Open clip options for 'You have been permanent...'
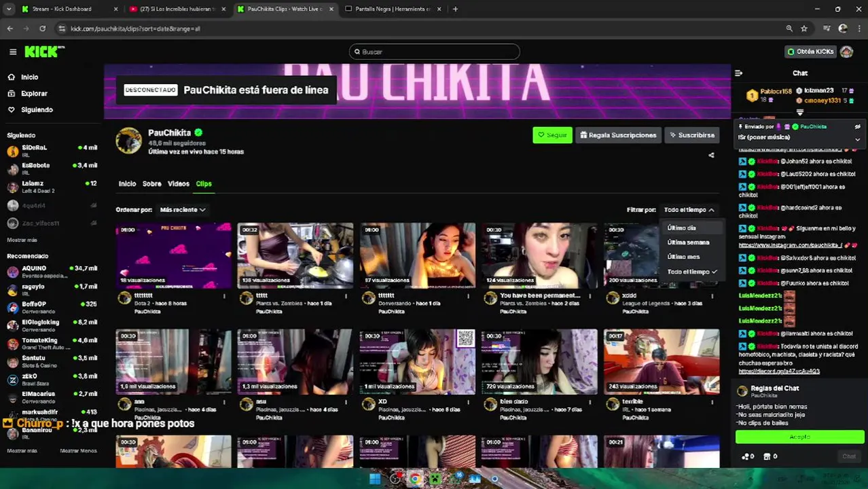 [590, 296]
